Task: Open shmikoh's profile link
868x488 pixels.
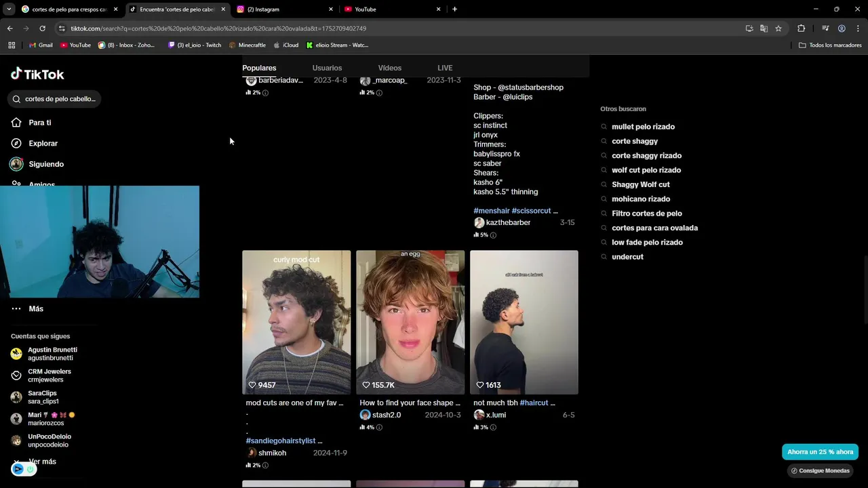Action: tap(272, 453)
